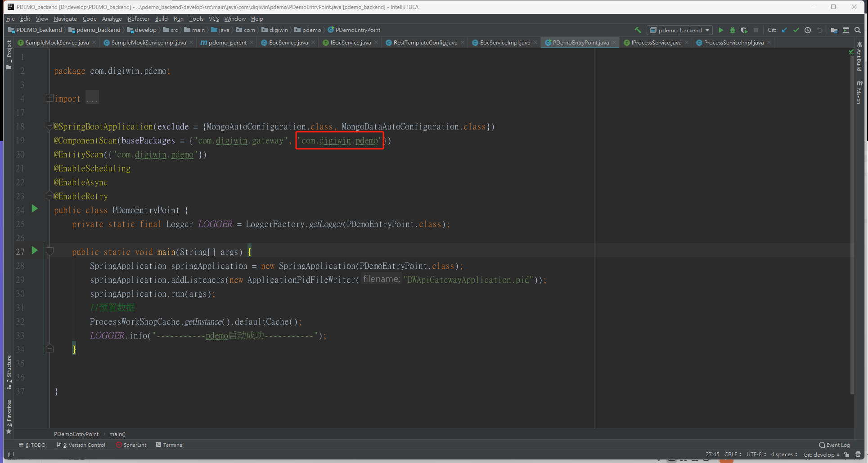Click green inspection checkmark at editor top-right
Screen dimensions: 868x463
851,52
